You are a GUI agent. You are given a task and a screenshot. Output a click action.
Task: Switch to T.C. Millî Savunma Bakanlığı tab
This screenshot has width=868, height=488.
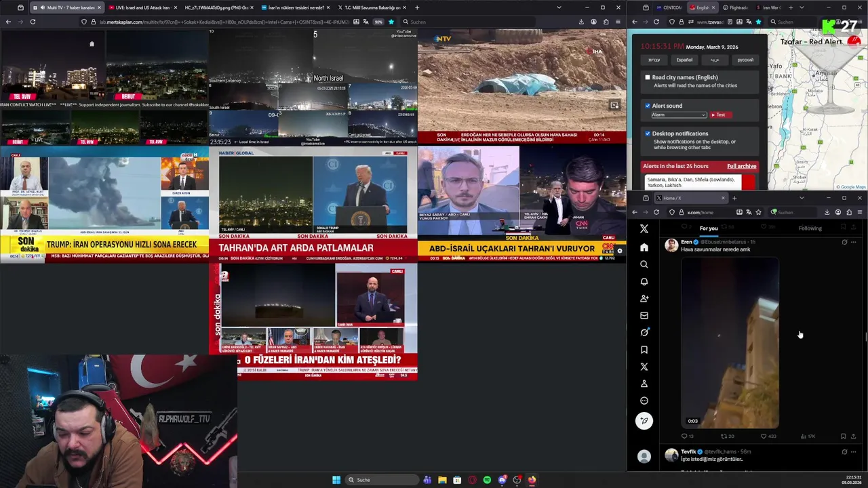pos(372,7)
